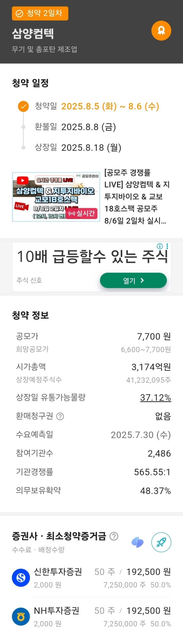Tap the 최소청약증거금 help question mark
The width and height of the screenshot is (183, 644).
114,536
